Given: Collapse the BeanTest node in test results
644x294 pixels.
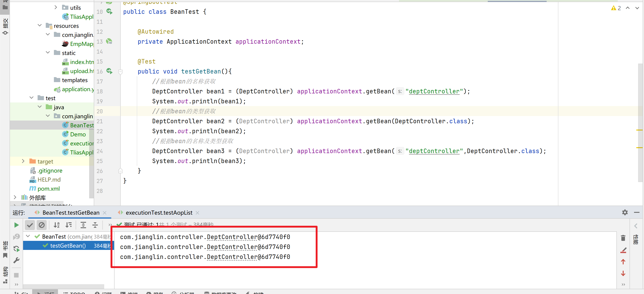Looking at the screenshot, I should [28, 236].
